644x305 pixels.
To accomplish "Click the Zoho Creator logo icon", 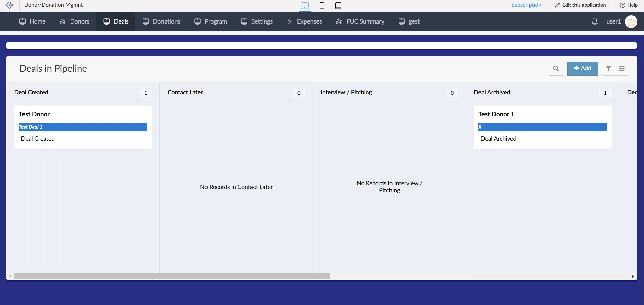I will click(x=9, y=5).
